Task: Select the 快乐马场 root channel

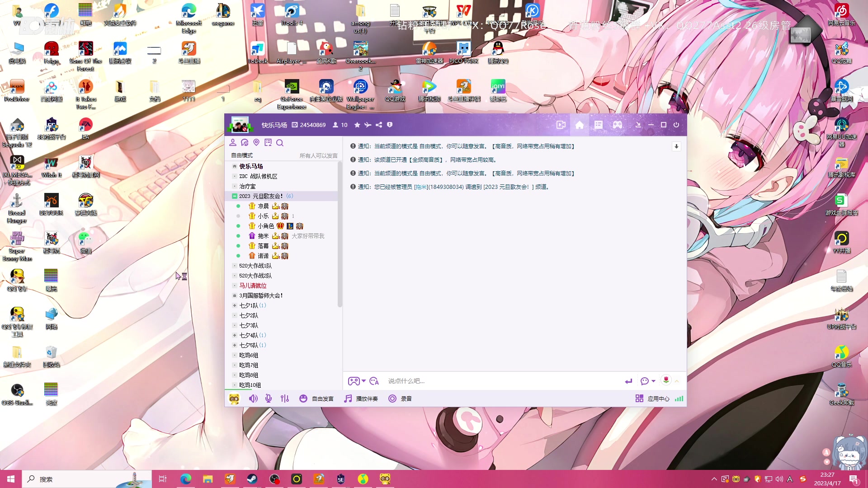Action: 251,166
